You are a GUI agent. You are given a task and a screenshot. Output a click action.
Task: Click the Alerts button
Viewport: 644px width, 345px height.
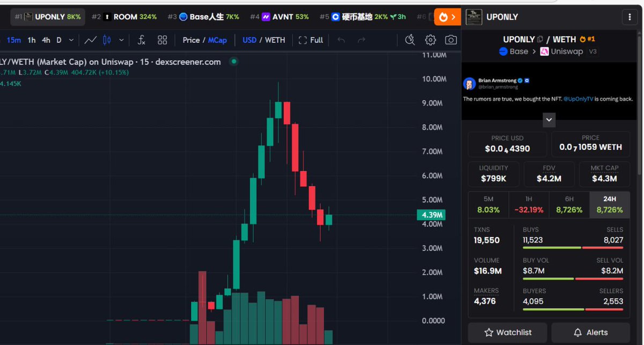[591, 333]
